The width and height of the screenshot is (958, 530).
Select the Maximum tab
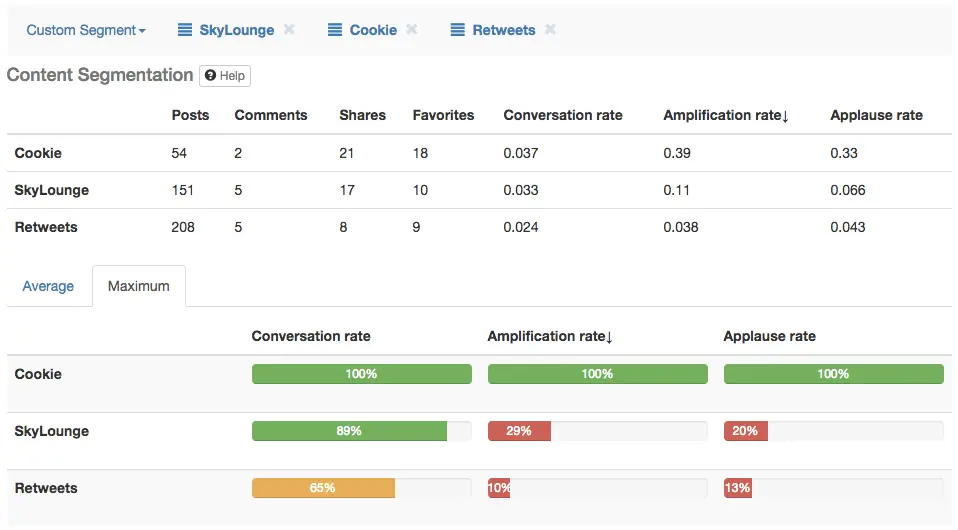click(x=139, y=286)
